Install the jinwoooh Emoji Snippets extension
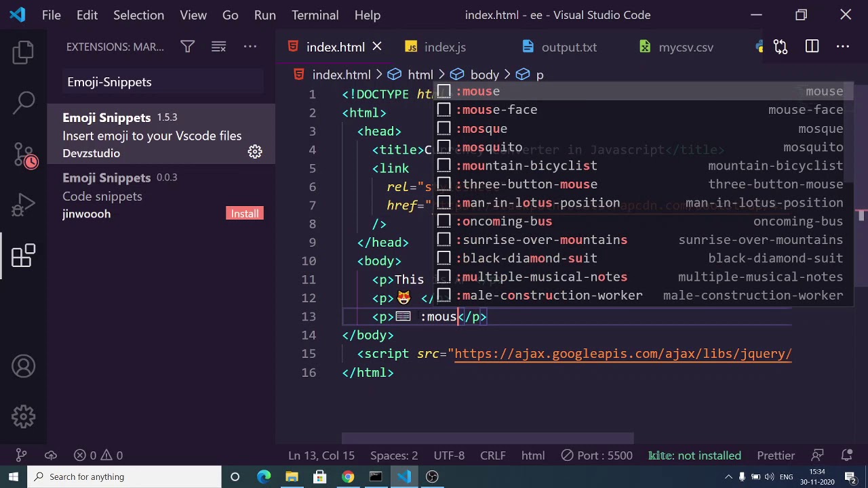This screenshot has height=488, width=868. click(244, 213)
